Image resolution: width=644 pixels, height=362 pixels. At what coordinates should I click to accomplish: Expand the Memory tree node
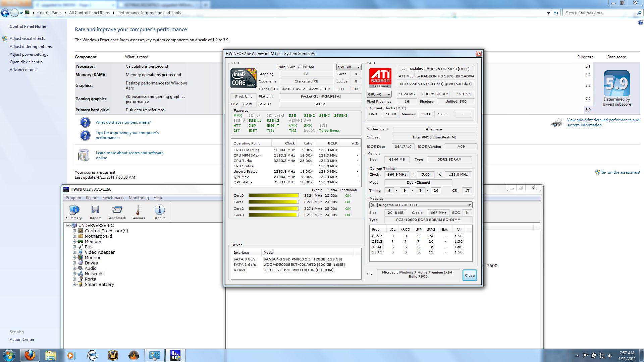pyautogui.click(x=74, y=242)
